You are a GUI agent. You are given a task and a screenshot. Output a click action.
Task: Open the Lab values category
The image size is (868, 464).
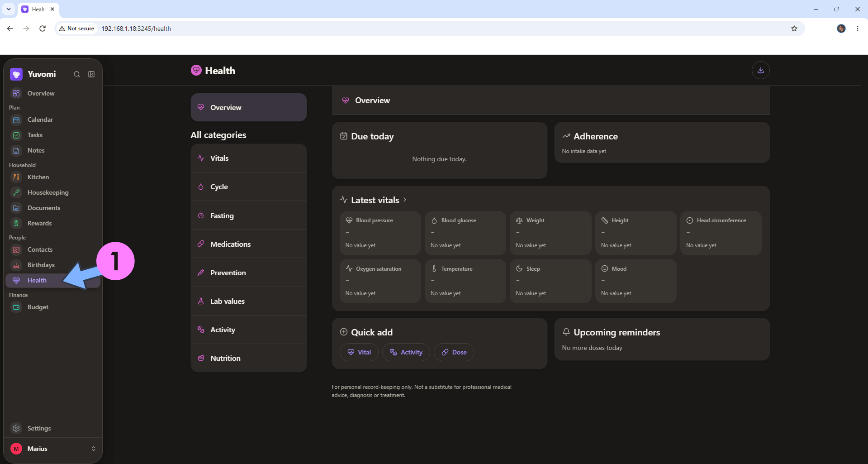[248, 301]
